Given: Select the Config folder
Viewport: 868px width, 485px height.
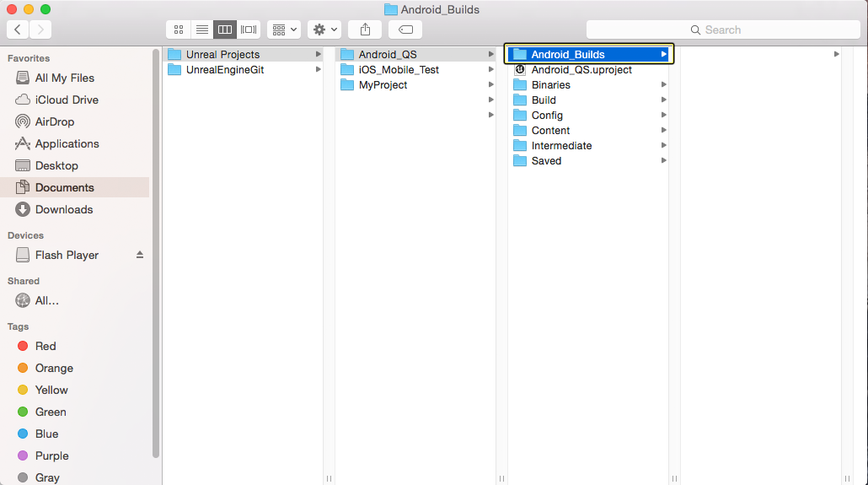Looking at the screenshot, I should coord(589,116).
